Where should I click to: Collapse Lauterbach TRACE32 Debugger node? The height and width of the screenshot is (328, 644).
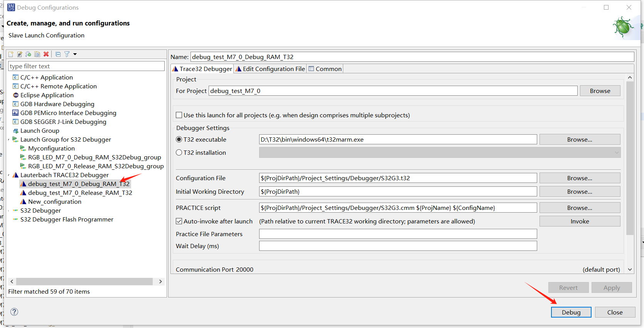[x=9, y=175]
